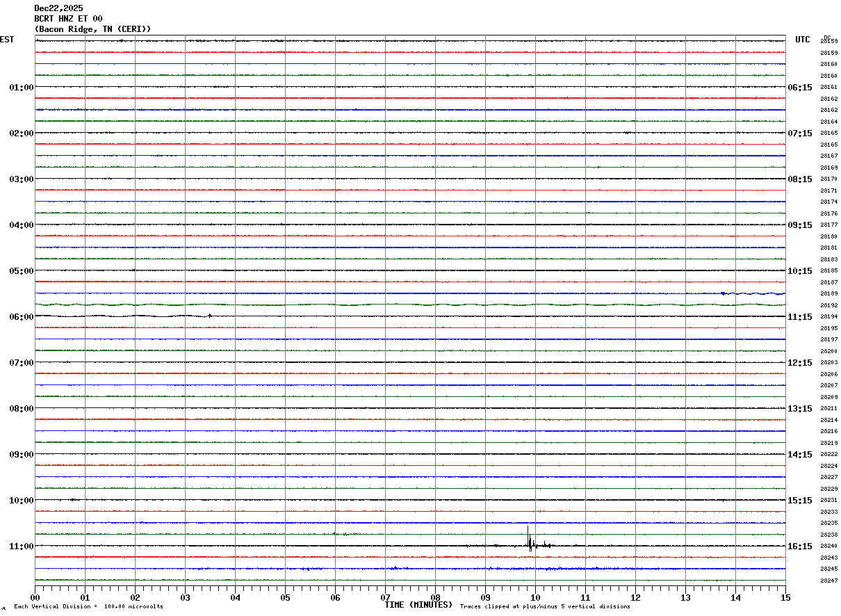Click the 10:15 UTC time label
This screenshot has width=841, height=616.
click(x=800, y=271)
